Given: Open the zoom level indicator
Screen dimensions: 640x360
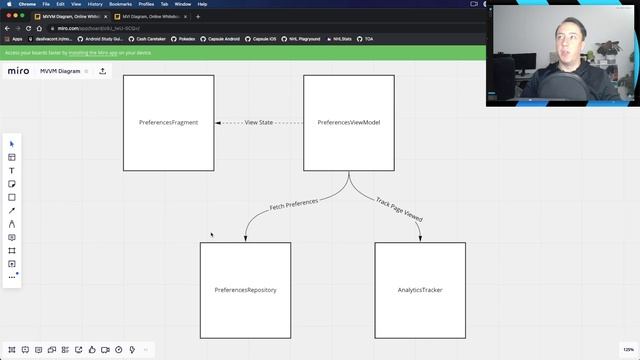Looking at the screenshot, I should [629, 350].
